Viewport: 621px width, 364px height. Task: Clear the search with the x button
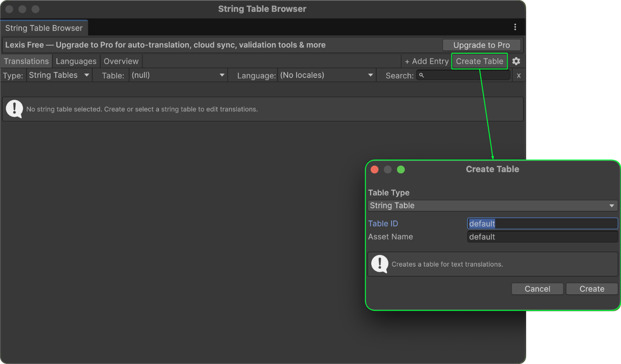[518, 75]
